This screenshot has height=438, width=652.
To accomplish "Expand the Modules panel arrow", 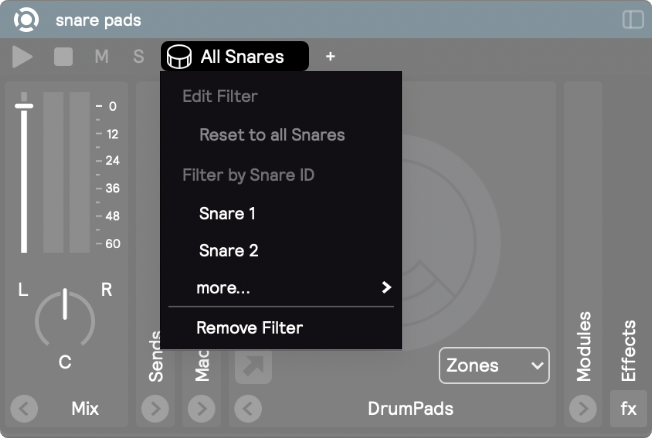I will click(x=583, y=409).
